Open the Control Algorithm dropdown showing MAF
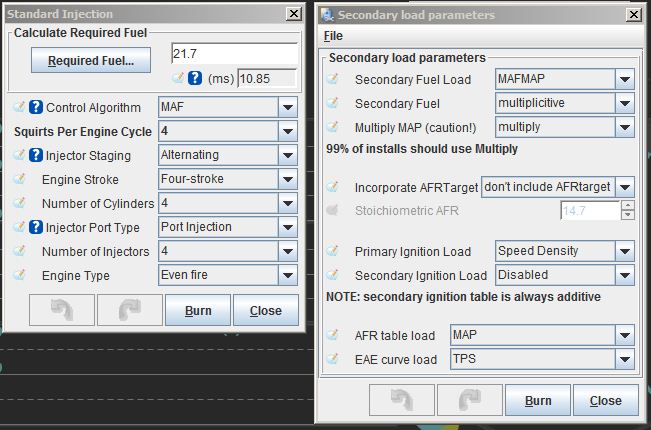Viewport: 651px width, 430px height. pos(287,107)
